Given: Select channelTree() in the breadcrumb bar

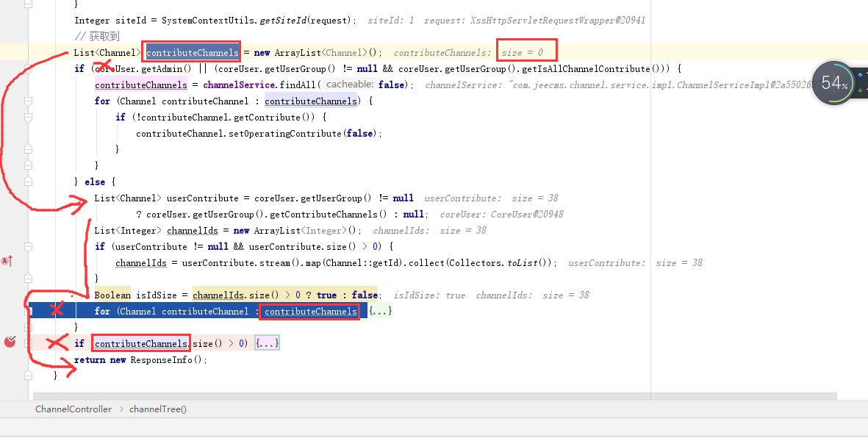Looking at the screenshot, I should click(x=158, y=409).
